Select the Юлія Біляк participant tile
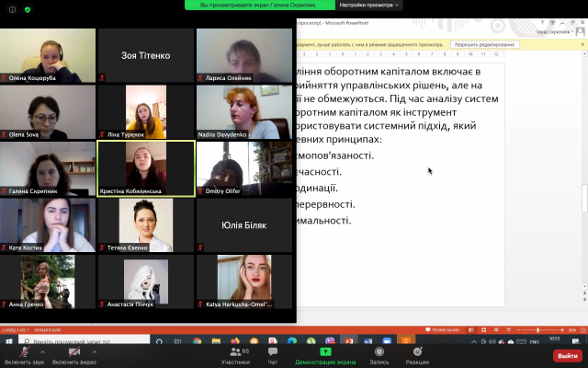This screenshot has width=588, height=368. click(x=244, y=225)
